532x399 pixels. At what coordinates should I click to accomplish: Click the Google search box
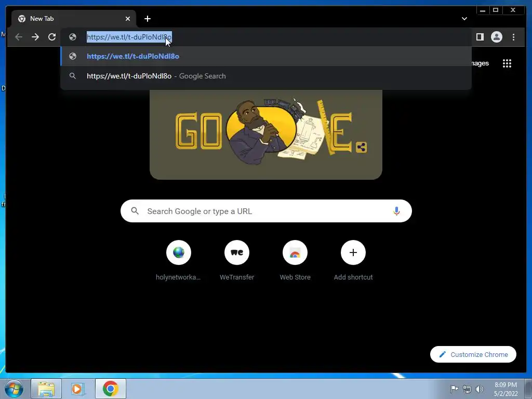point(266,211)
